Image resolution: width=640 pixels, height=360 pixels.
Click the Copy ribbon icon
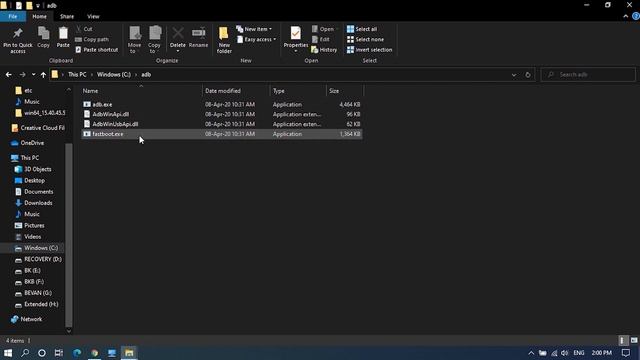pyautogui.click(x=43, y=38)
